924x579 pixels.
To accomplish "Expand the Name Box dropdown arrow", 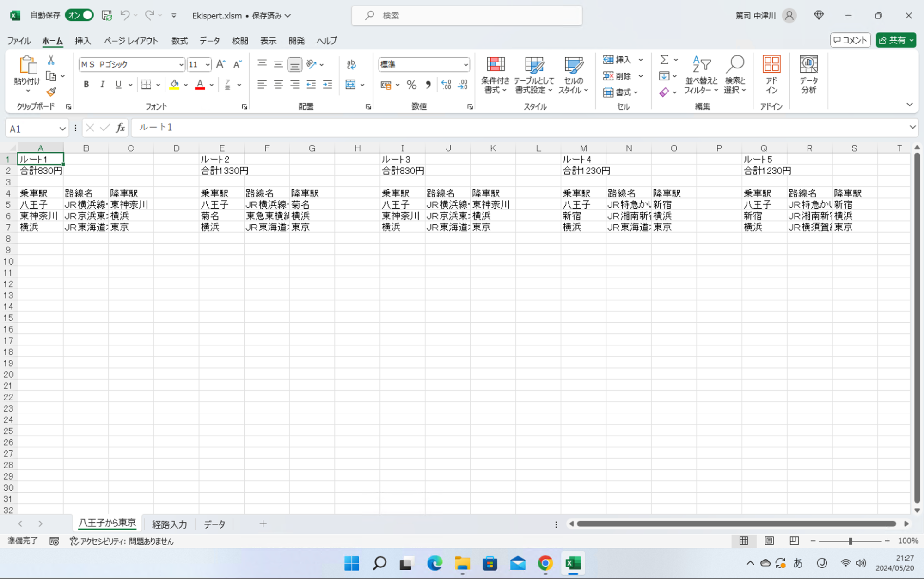I will (62, 129).
